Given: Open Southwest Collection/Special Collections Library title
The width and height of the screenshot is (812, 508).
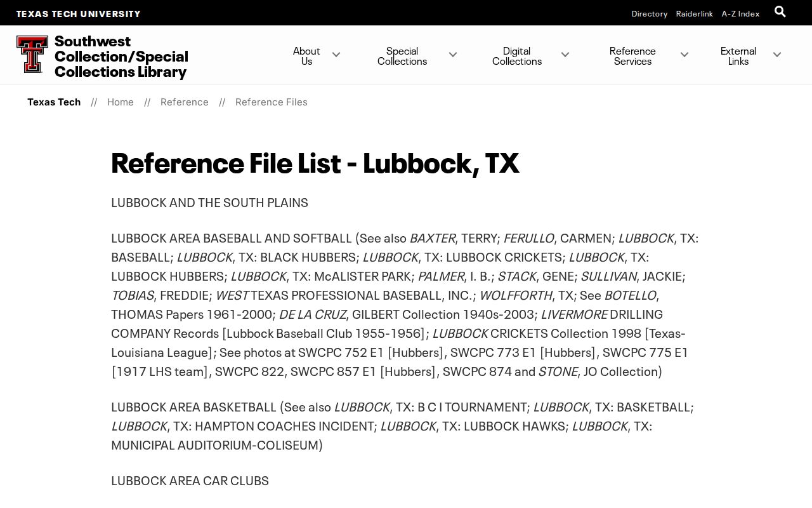Looking at the screenshot, I should coord(121,57).
